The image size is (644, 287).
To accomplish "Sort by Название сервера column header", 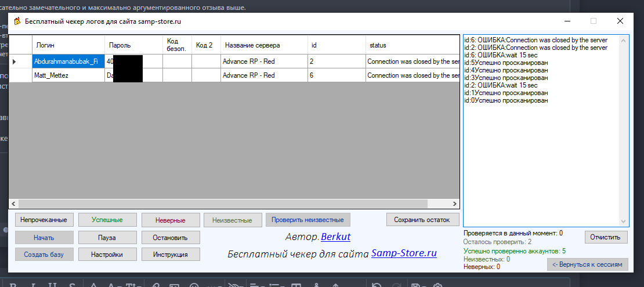I will (x=264, y=45).
